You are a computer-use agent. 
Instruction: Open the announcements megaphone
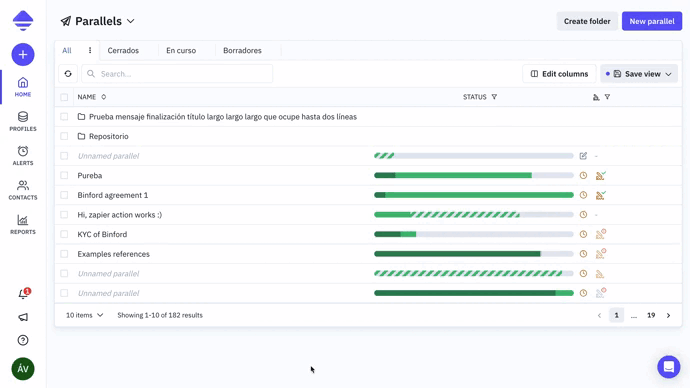pyautogui.click(x=23, y=317)
